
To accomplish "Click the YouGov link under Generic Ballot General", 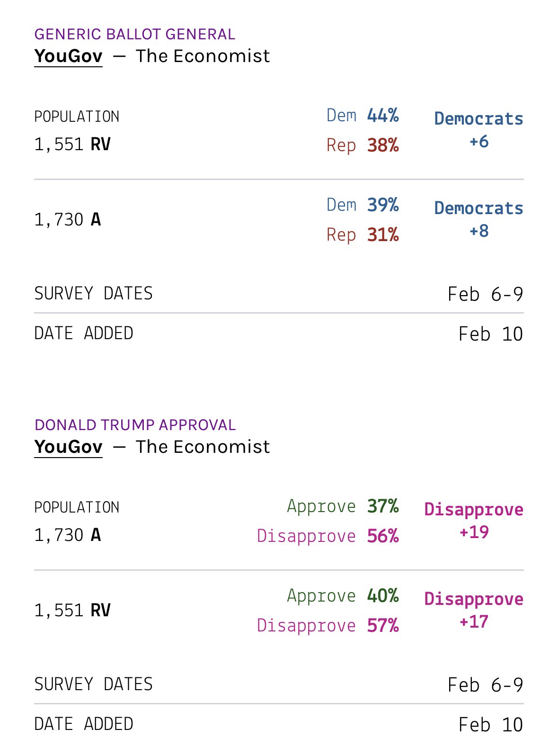I will tap(68, 56).
